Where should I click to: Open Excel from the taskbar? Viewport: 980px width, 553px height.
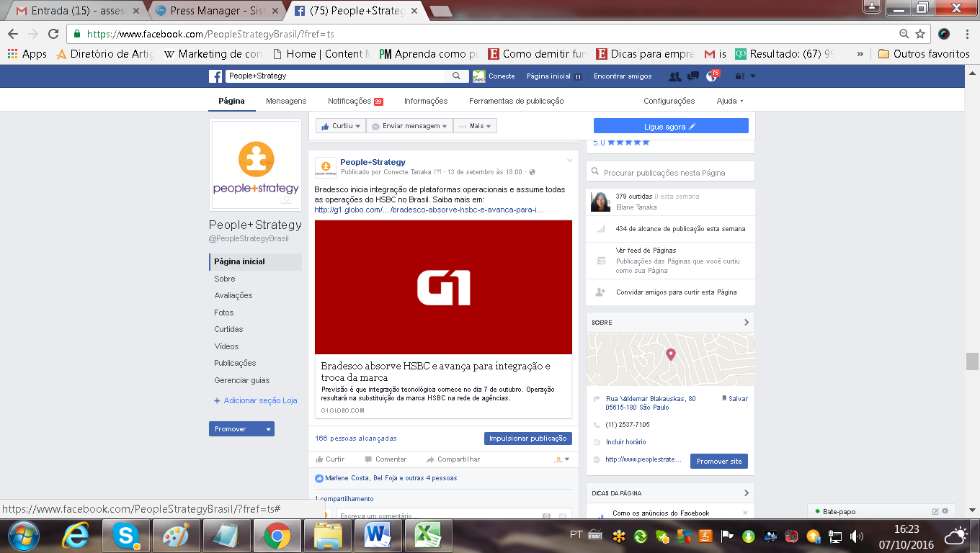pyautogui.click(x=427, y=535)
